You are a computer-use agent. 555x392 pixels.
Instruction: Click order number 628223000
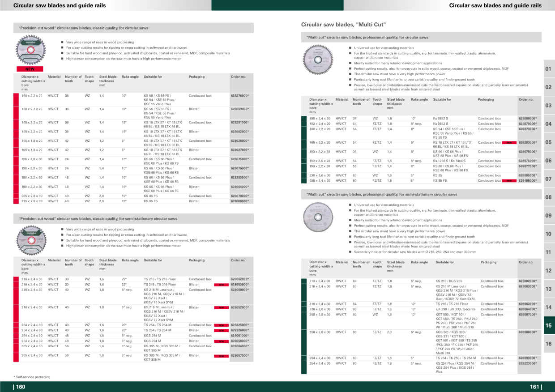coord(527,363)
